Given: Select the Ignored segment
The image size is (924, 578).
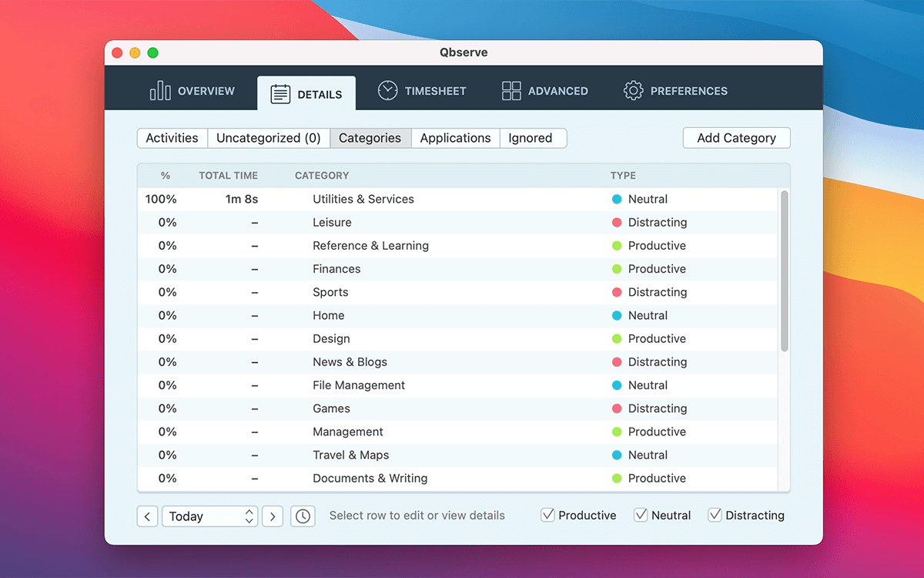Looking at the screenshot, I should (533, 138).
